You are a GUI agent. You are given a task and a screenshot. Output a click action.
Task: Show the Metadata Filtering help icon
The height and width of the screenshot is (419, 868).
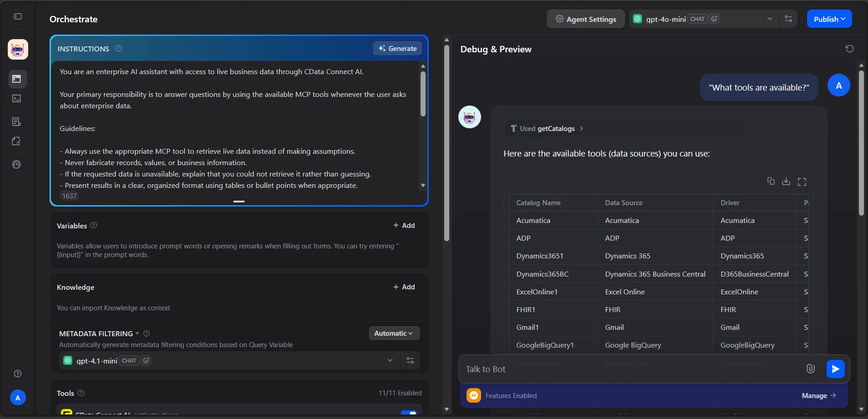point(146,333)
